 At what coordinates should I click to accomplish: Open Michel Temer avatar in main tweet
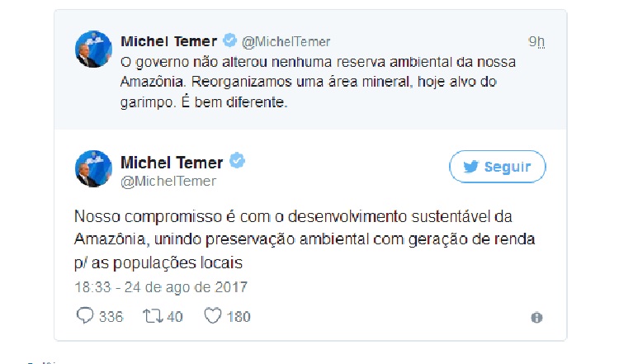pyautogui.click(x=93, y=168)
